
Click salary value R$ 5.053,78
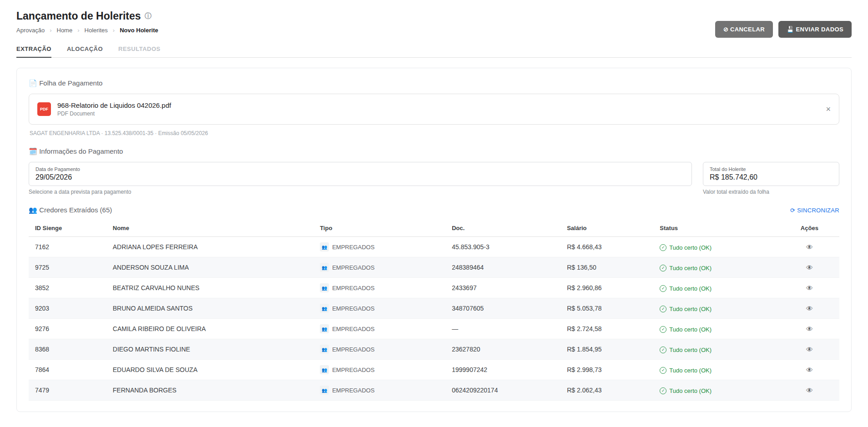pyautogui.click(x=584, y=308)
